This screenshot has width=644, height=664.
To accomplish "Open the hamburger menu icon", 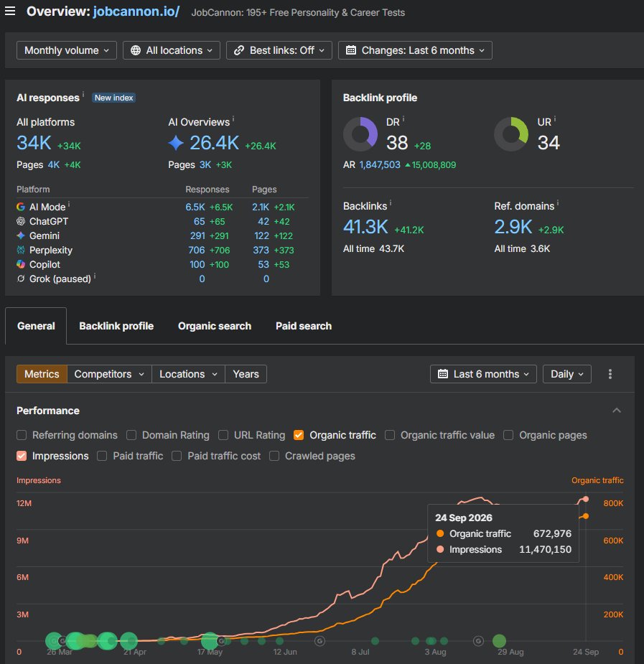I will click(10, 11).
